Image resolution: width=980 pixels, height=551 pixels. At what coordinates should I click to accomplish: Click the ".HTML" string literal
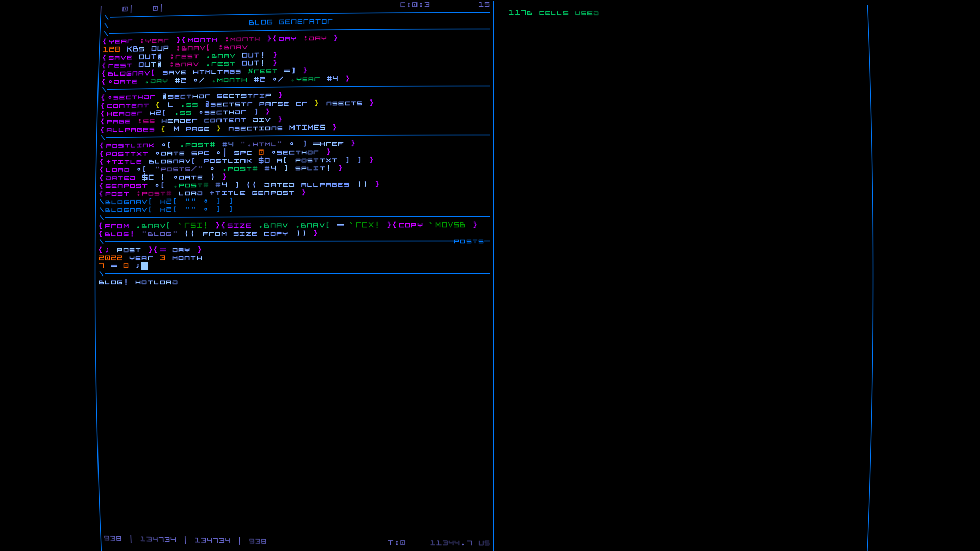(x=261, y=144)
